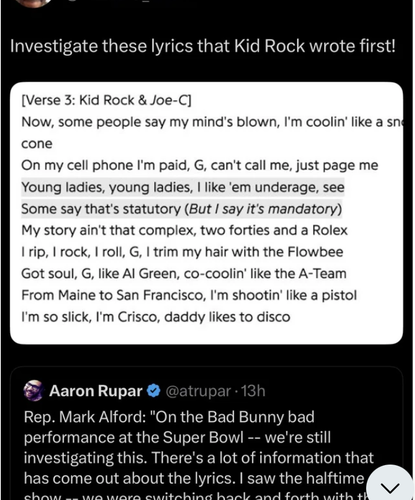The image size is (415, 500).
Task: Click the blue verified badge beside Aaron Rupar
Action: tap(154, 391)
